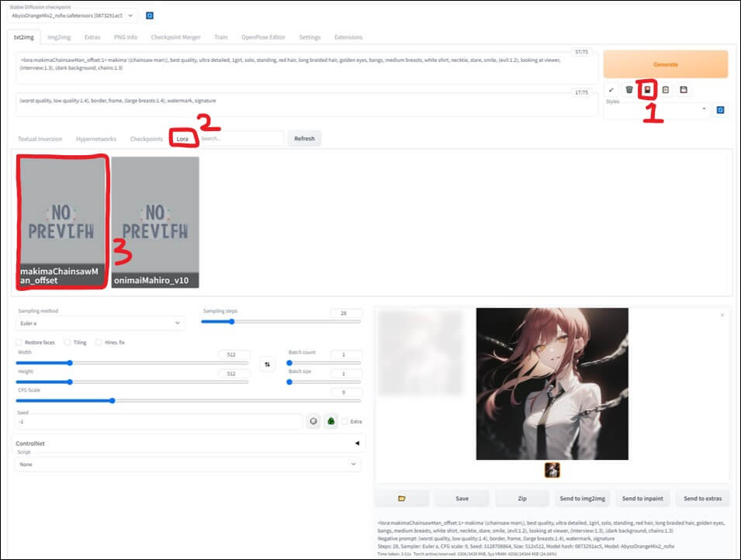Clear the prompt using the trash icon
741x560 pixels.
click(x=629, y=89)
